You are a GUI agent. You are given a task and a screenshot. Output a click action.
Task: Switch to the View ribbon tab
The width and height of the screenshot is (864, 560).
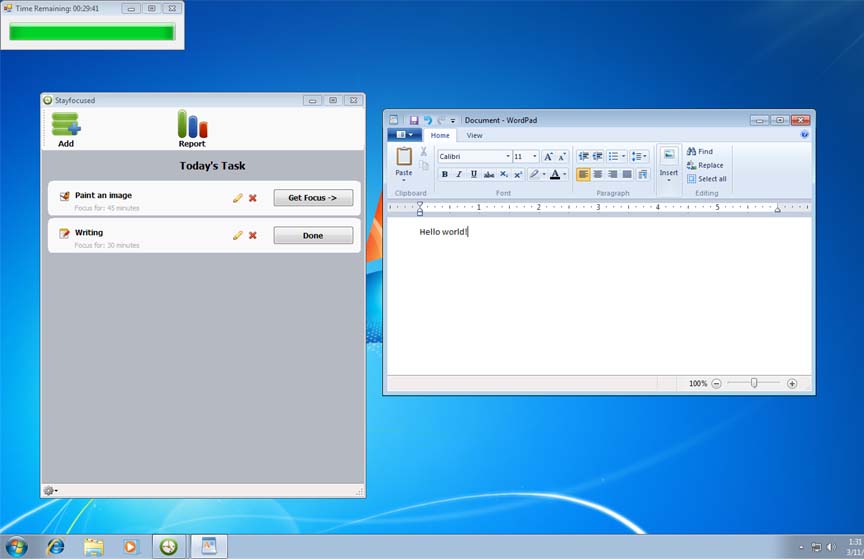[474, 136]
